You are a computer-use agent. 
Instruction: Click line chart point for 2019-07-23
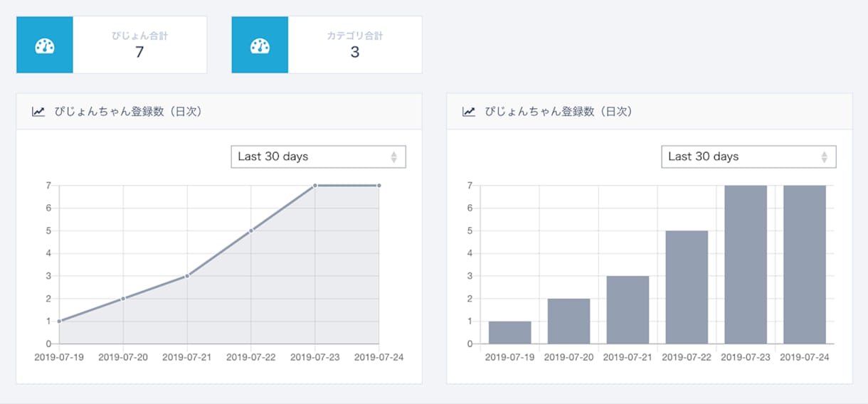[x=315, y=186]
